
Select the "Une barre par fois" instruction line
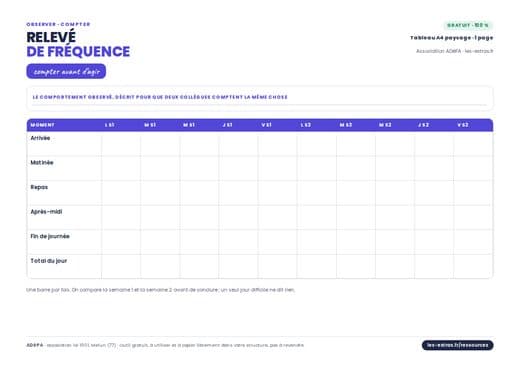[x=160, y=290]
